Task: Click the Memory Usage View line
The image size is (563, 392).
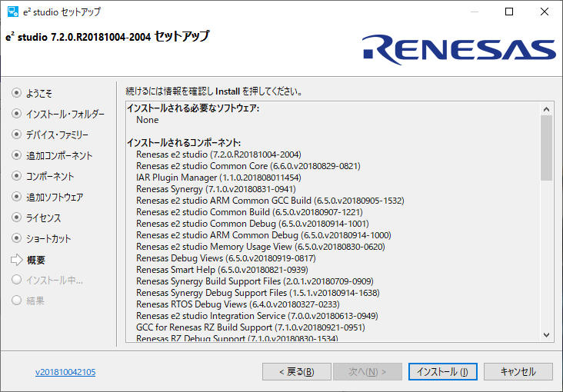Action: 261,247
